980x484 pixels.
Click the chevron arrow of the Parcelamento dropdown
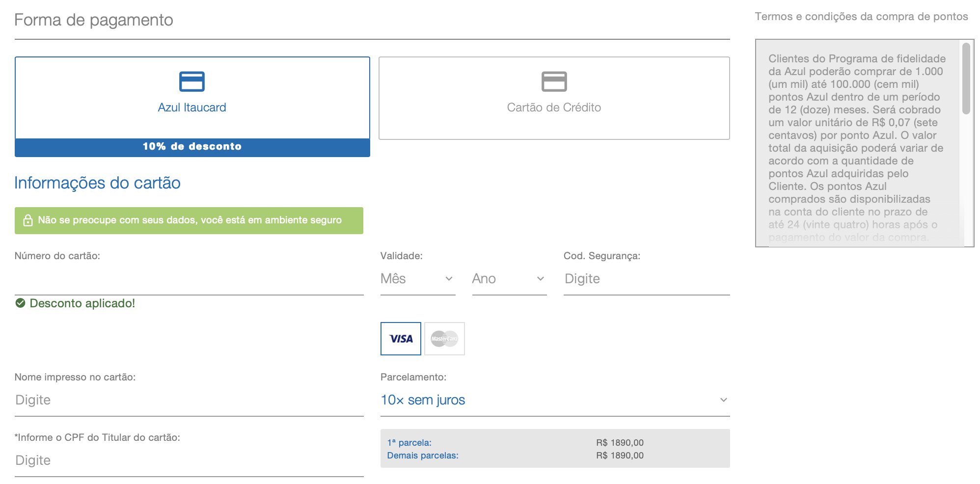click(723, 400)
